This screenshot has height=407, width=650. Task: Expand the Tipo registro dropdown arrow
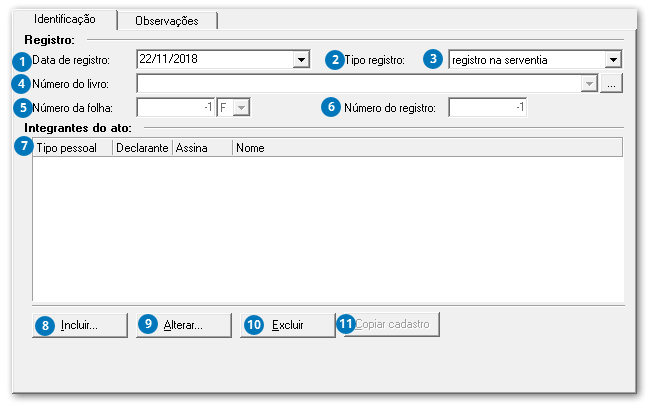(613, 60)
